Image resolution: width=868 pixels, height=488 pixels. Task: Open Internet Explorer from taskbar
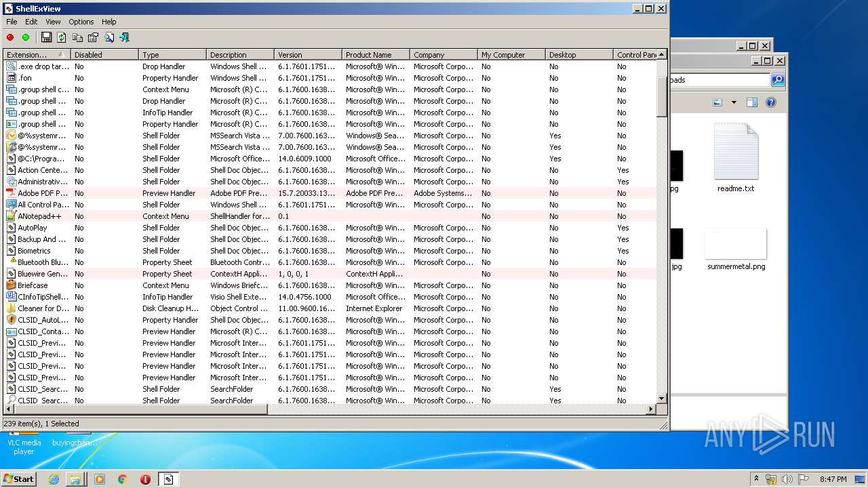pyautogui.click(x=54, y=479)
